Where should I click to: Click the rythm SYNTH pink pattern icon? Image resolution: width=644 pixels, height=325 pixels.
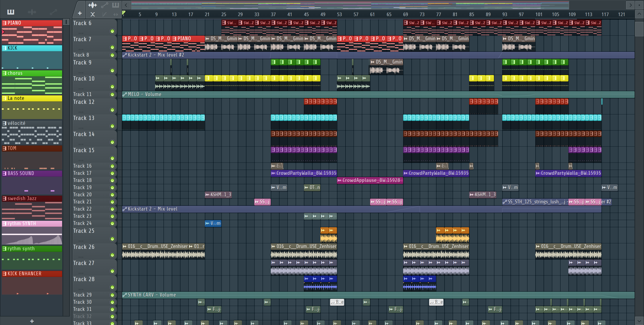[x=4, y=223]
